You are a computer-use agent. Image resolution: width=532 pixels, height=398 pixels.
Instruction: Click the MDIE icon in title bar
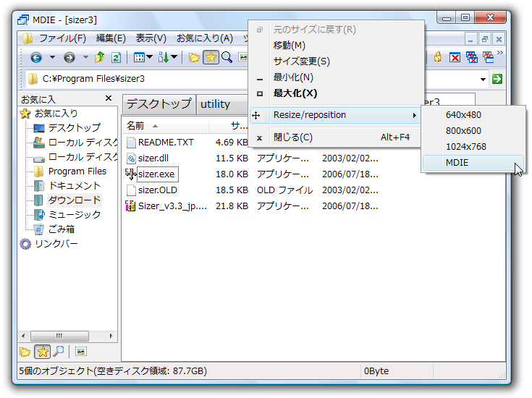tap(23, 20)
